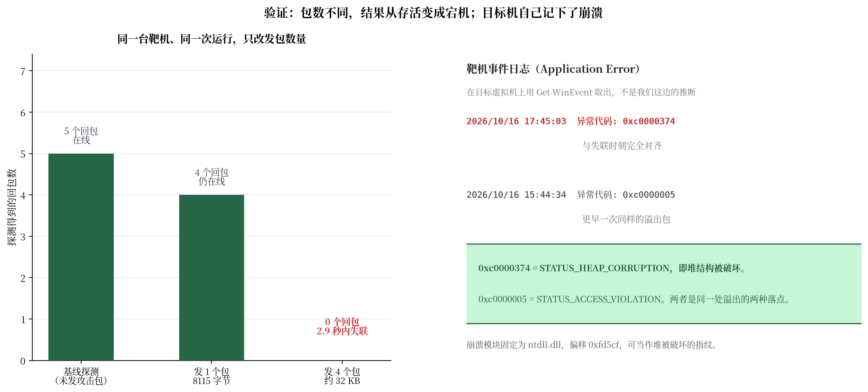Click the y-axis tick value 0
The image size is (868, 392).
pos(23,361)
